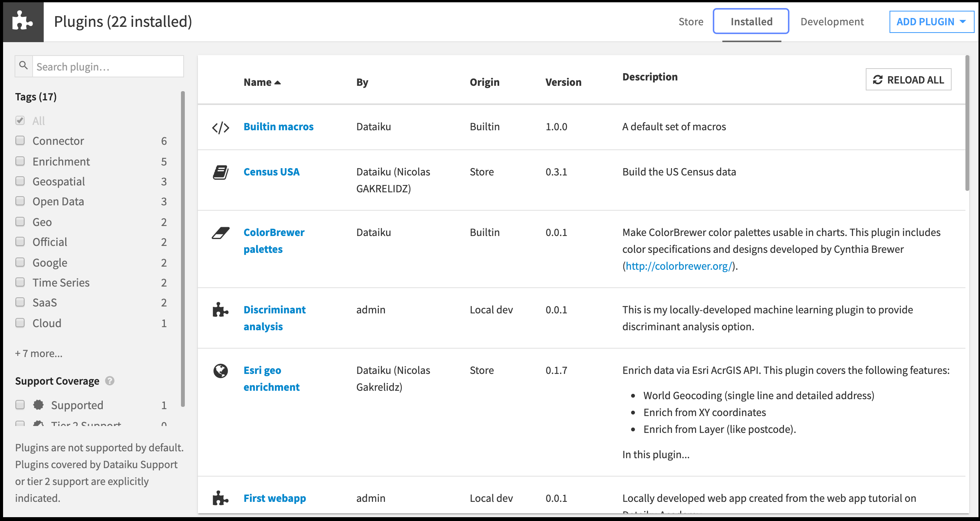Open the Esri geo enrichment plugin
980x521 pixels.
pyautogui.click(x=271, y=378)
